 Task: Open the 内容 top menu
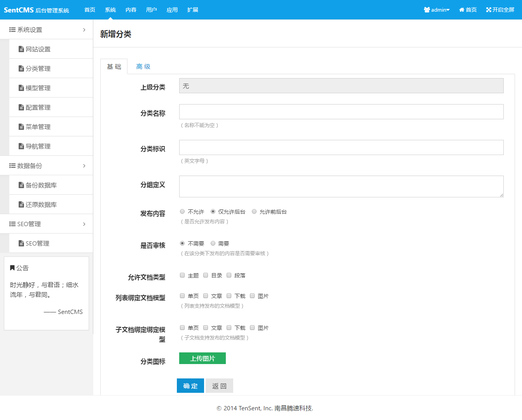(131, 10)
